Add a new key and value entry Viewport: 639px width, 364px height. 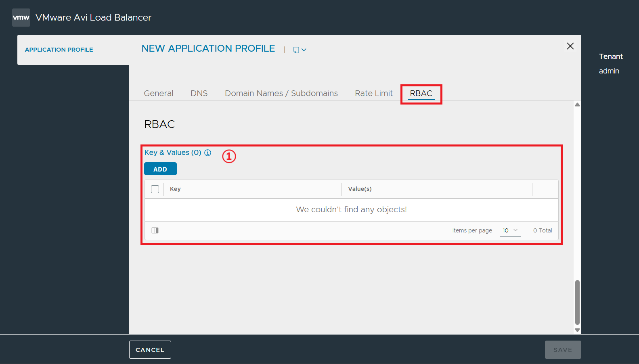pos(160,169)
